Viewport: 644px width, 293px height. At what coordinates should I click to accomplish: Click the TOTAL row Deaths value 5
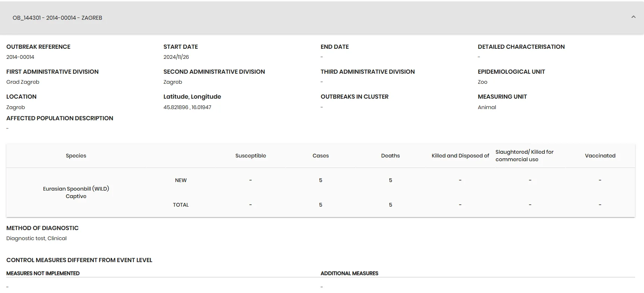pyautogui.click(x=390, y=205)
